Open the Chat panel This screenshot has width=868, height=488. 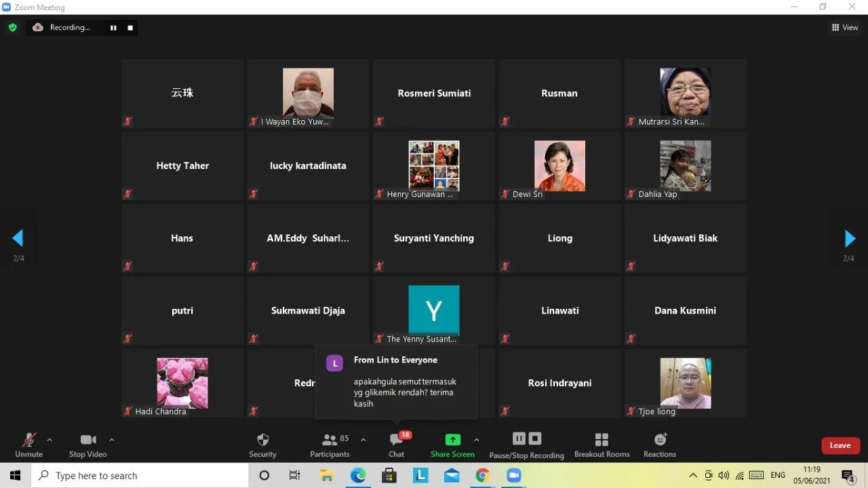tap(397, 445)
